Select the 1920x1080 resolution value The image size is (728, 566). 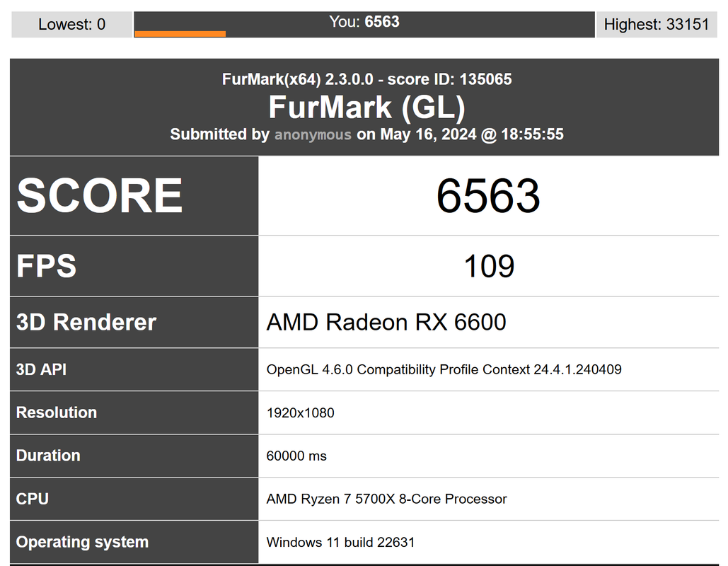tap(301, 412)
